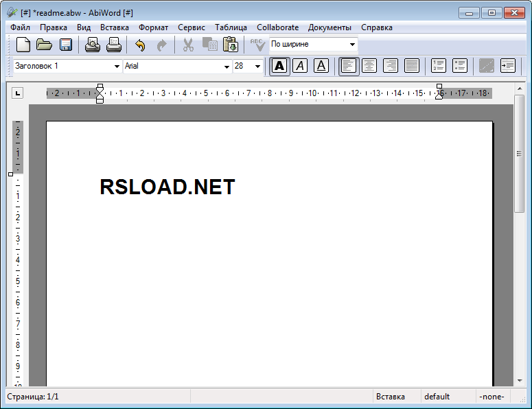532x409 pixels.
Task: Apply numbered list formatting
Action: click(x=439, y=66)
